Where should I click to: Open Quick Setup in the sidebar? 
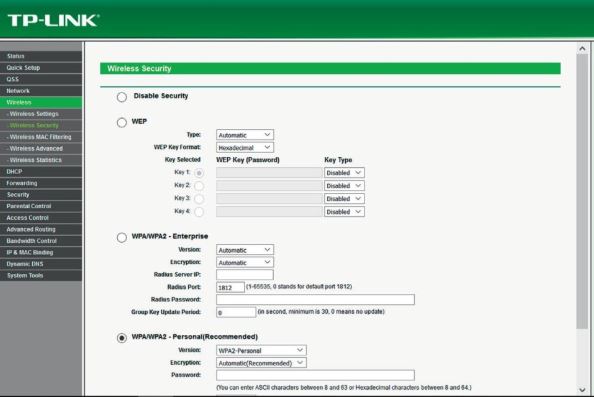[x=41, y=68]
